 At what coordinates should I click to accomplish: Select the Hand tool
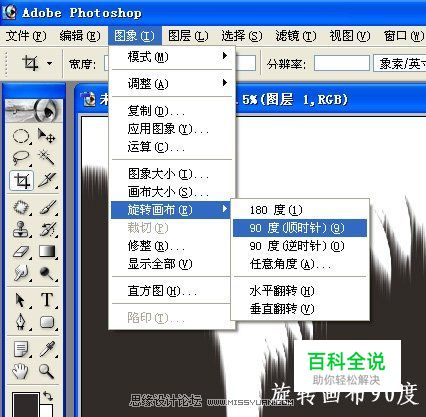[x=21, y=371]
